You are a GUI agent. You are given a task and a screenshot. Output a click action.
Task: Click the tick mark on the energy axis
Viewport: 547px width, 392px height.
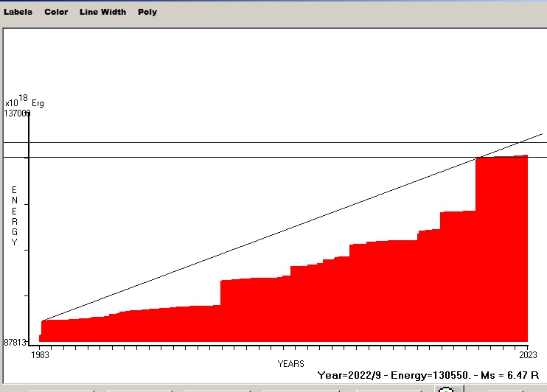[x=27, y=203]
